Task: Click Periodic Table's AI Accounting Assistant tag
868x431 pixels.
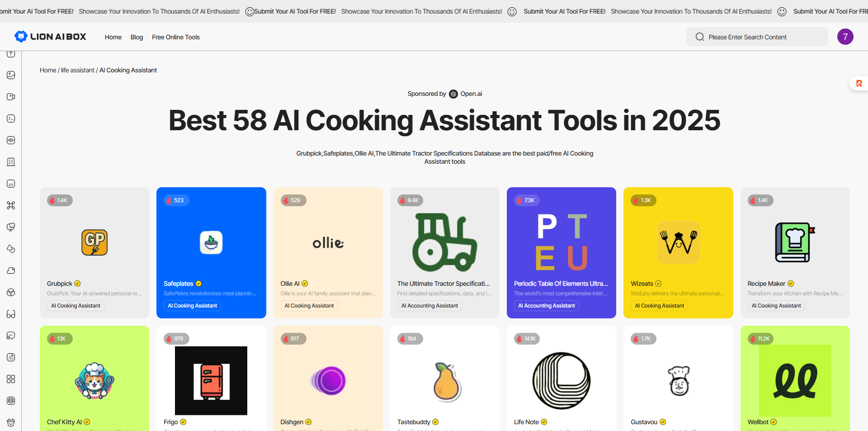Action: point(547,306)
